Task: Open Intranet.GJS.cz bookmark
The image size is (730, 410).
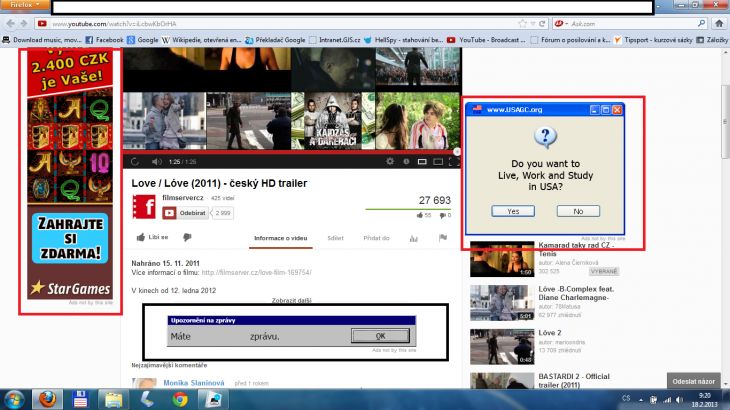Action: point(335,40)
